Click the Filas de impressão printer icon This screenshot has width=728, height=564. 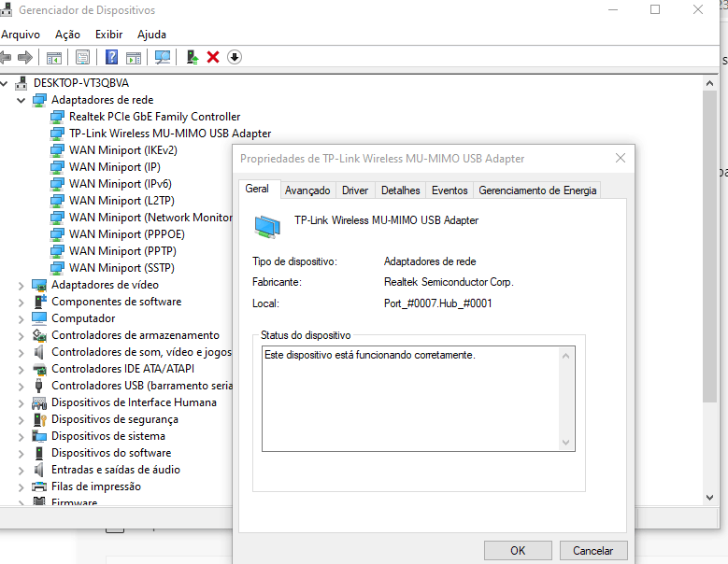[39, 486]
